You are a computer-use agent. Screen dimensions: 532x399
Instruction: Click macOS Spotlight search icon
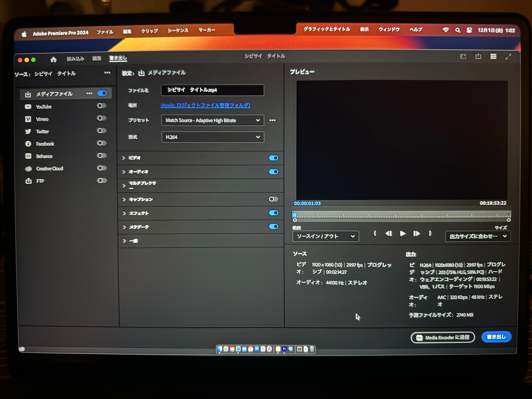457,30
